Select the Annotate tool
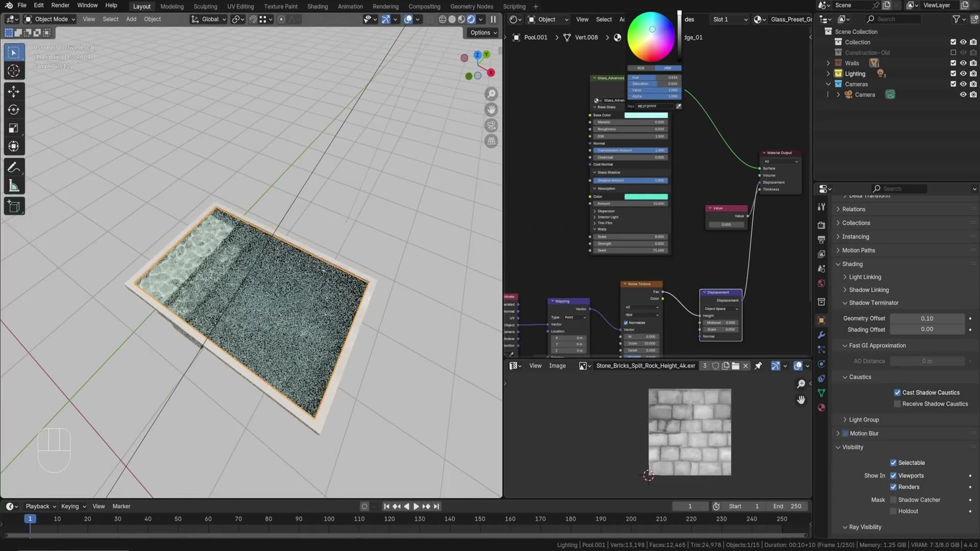Screen dimensions: 980x551 pyautogui.click(x=14, y=168)
